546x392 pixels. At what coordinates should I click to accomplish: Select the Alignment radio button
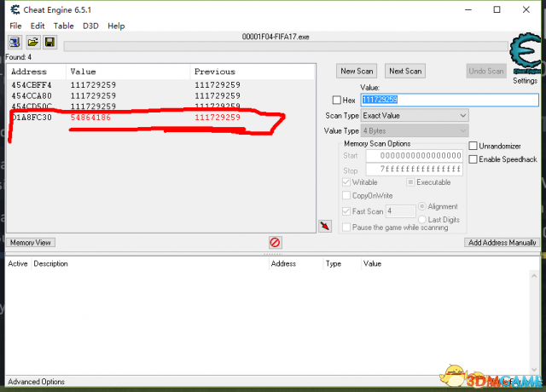click(422, 206)
